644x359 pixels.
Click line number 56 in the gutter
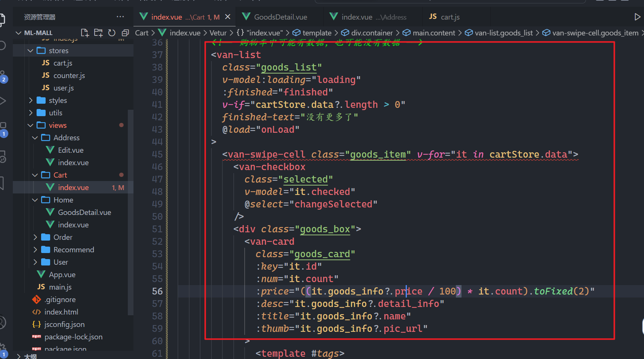(157, 291)
